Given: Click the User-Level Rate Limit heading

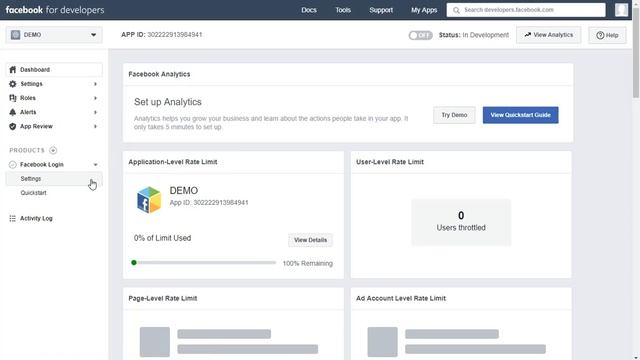Looking at the screenshot, I should 390,162.
